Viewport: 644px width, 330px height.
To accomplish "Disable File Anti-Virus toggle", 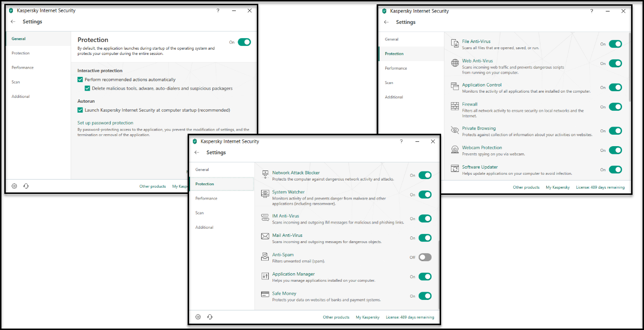I will click(x=615, y=44).
